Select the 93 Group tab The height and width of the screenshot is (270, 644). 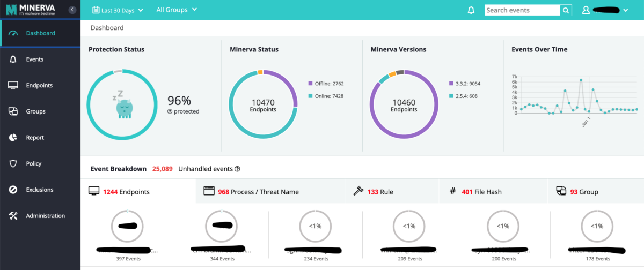click(x=596, y=191)
